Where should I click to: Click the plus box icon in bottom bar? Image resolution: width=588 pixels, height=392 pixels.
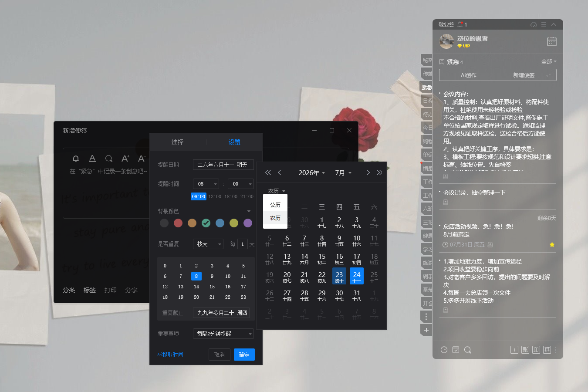(514, 350)
